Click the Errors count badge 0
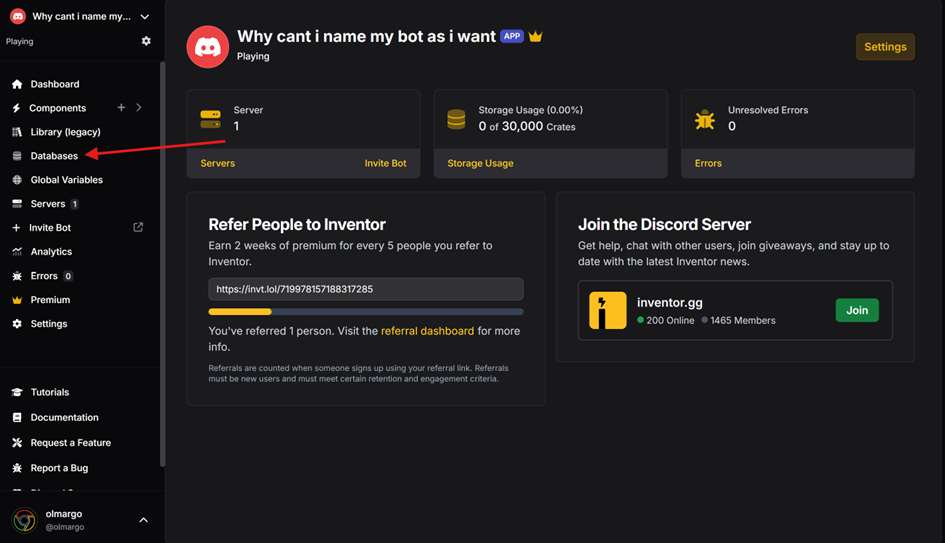 68,276
